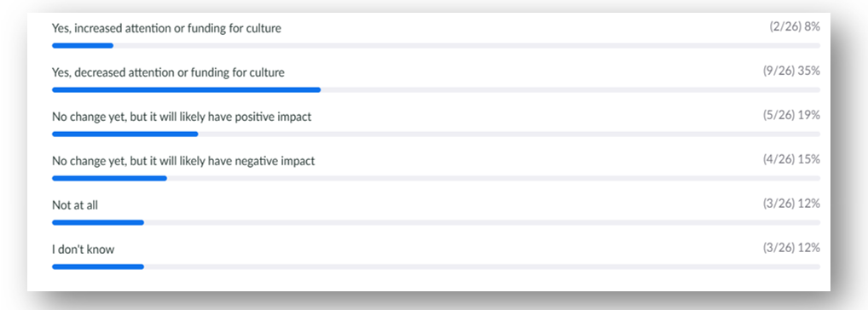Click the blue progress bar for negative impact
868x310 pixels.
click(x=110, y=178)
